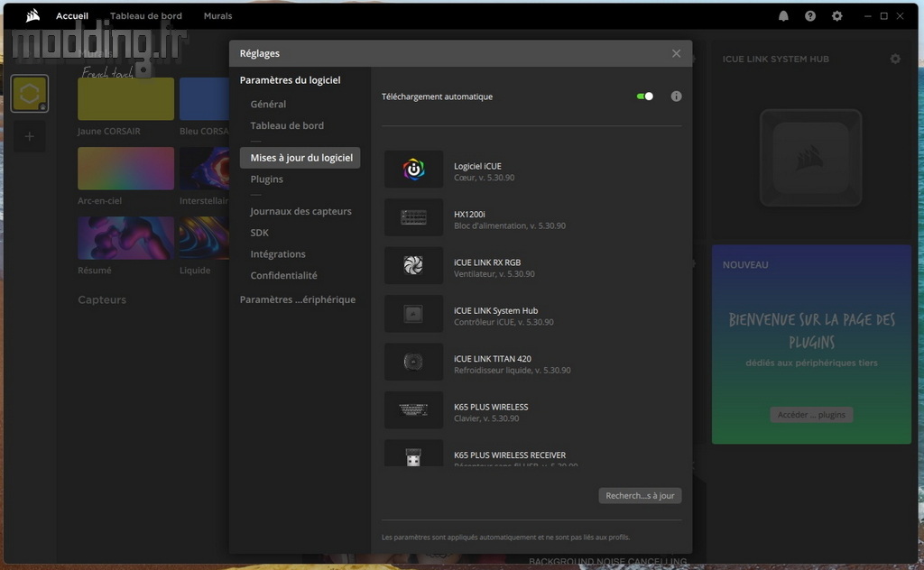The height and width of the screenshot is (570, 924).
Task: Maximize the iCUE window
Action: point(884,16)
